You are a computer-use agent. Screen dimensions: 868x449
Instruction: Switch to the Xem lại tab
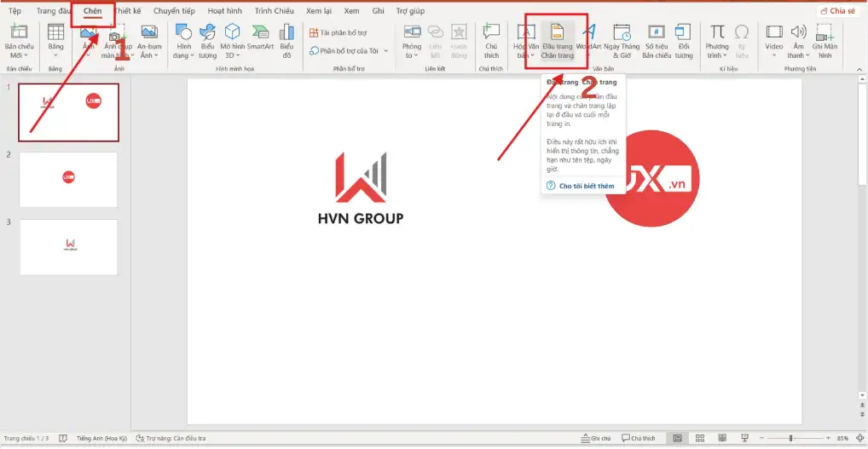319,11
